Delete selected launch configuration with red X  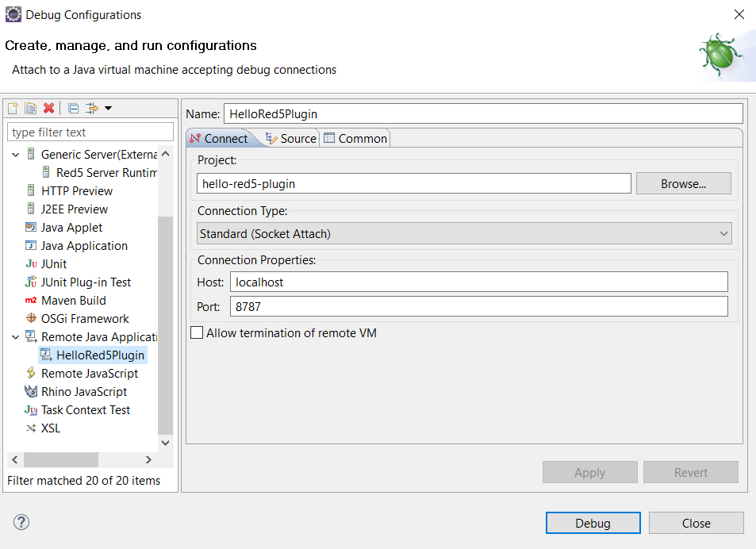click(48, 108)
